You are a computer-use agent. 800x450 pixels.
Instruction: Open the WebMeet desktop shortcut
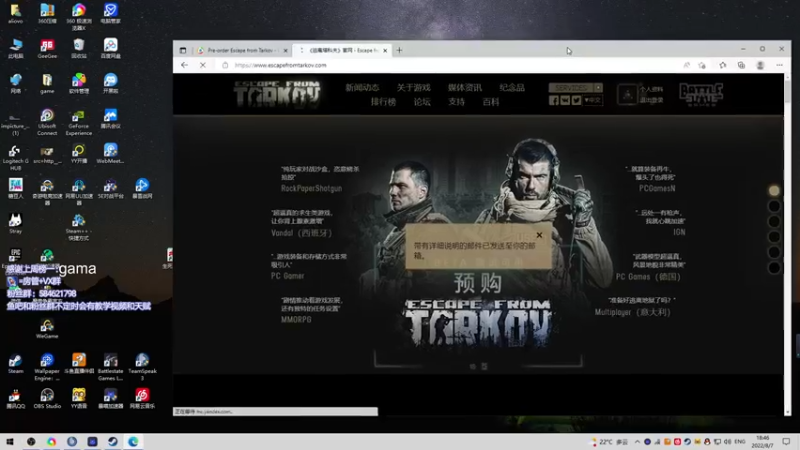(110, 153)
